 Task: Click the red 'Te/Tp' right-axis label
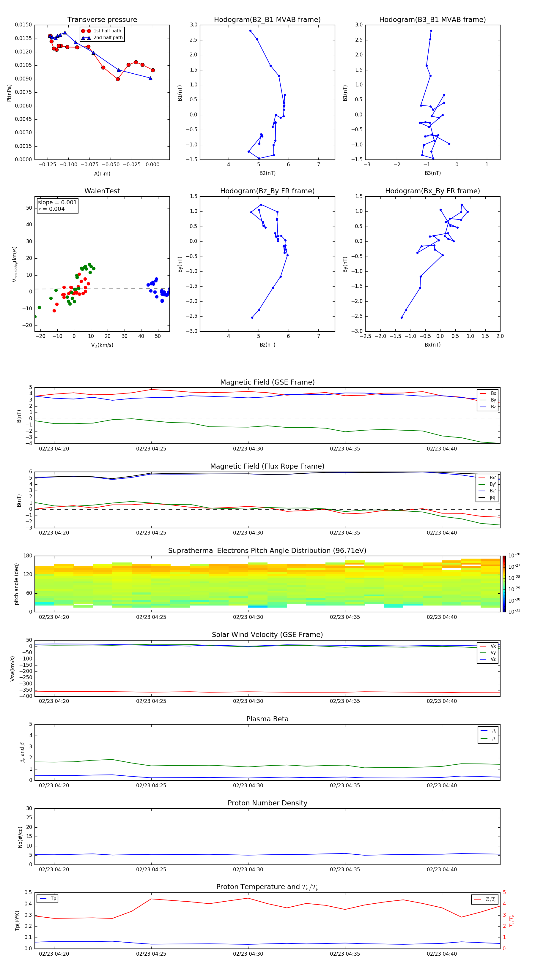click(512, 921)
